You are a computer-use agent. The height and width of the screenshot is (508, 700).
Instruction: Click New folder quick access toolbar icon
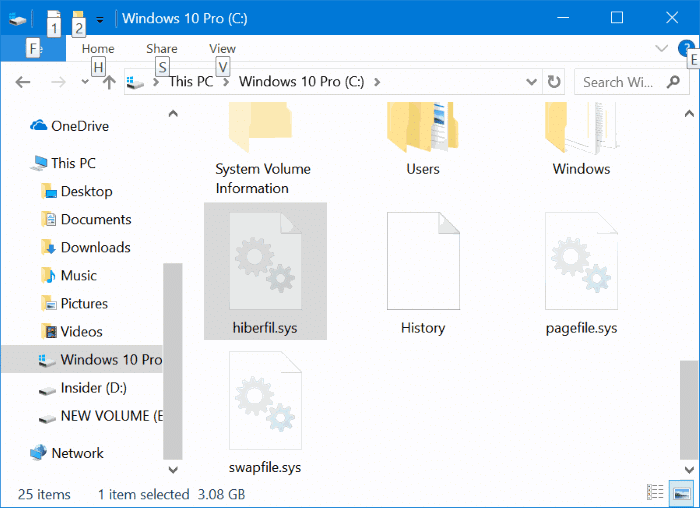tap(78, 19)
